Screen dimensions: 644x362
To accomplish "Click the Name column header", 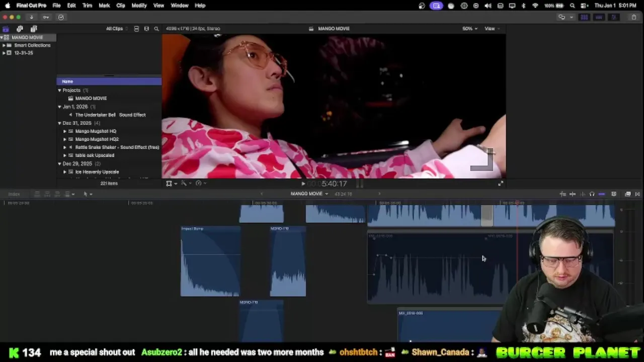I will [x=109, y=81].
